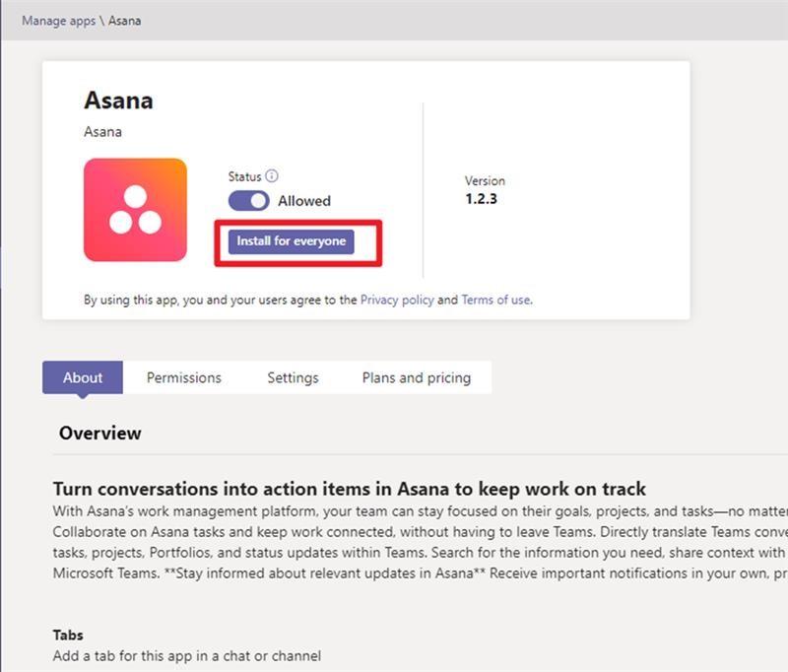
Task: Switch to the Permissions tab
Action: coord(184,377)
